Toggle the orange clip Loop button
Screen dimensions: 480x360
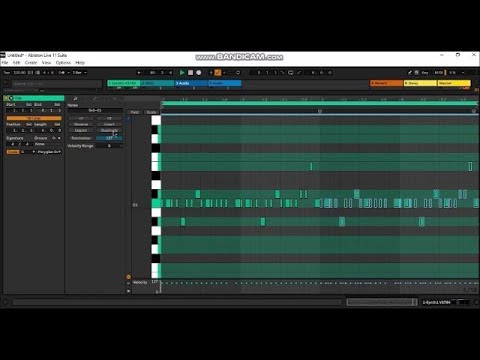click(34, 118)
